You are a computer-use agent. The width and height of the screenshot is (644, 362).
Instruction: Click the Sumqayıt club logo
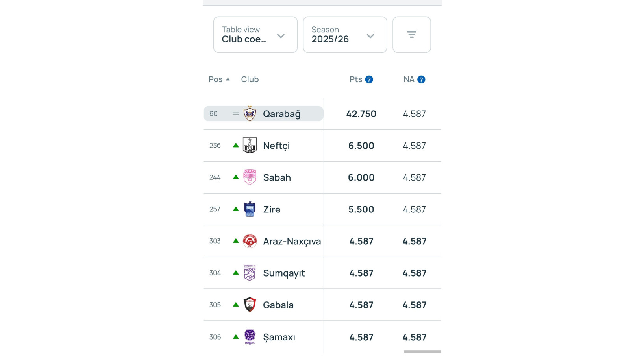pyautogui.click(x=250, y=273)
